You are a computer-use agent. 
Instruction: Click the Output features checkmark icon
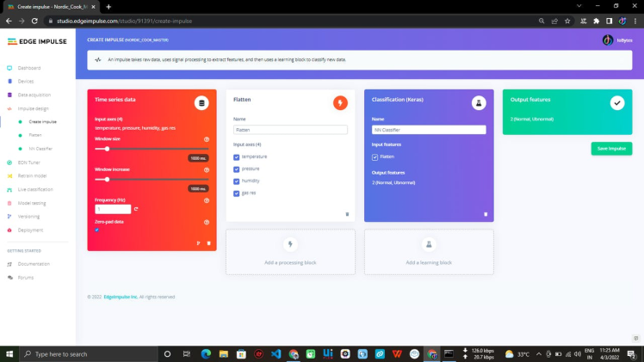point(617,103)
